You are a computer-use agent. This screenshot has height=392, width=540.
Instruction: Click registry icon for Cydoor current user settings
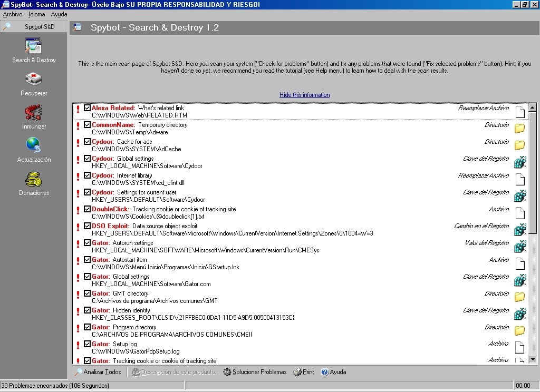click(x=520, y=196)
